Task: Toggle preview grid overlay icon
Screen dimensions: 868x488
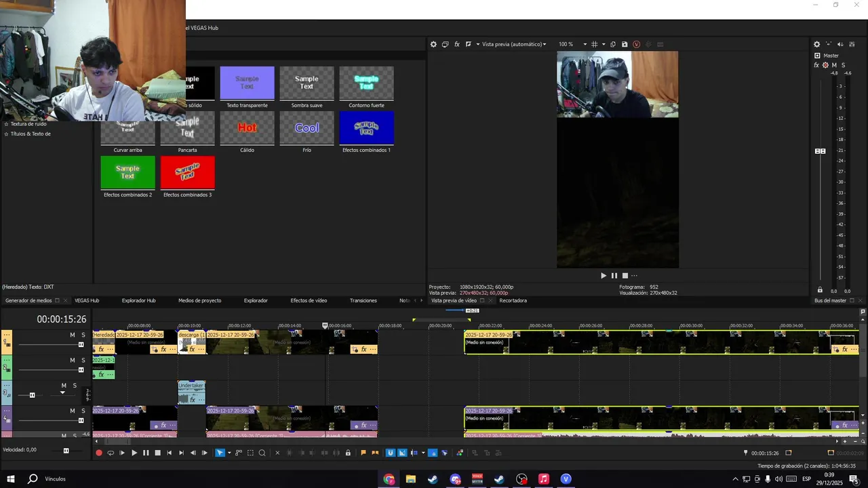Action: click(x=595, y=44)
